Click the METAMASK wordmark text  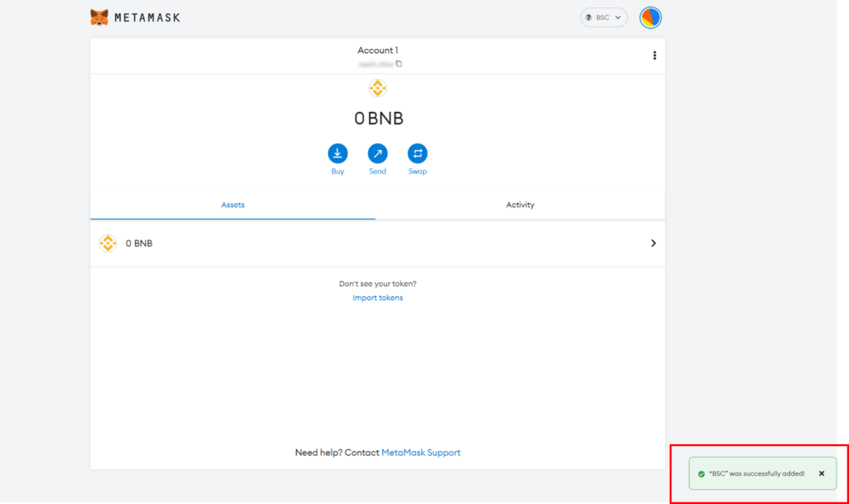[x=148, y=18]
